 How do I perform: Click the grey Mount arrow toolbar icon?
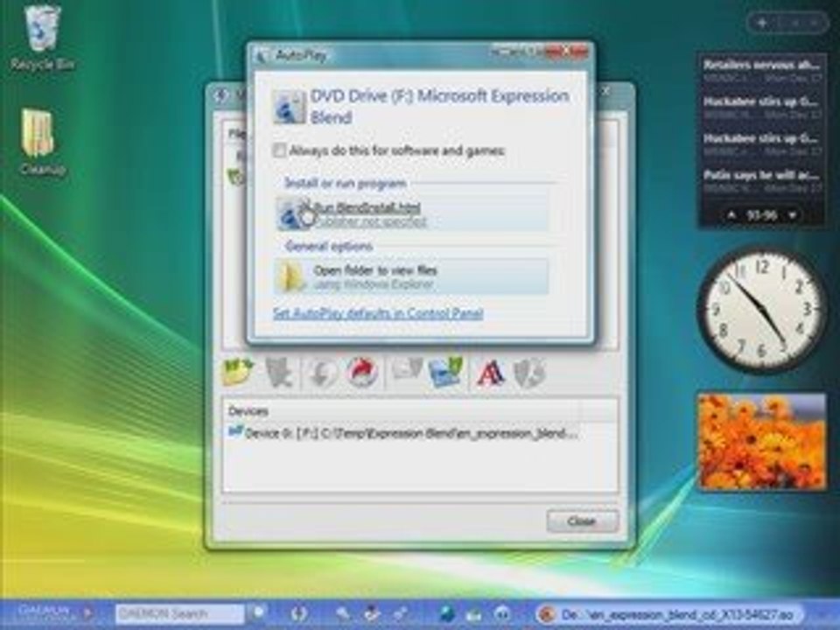click(x=322, y=372)
